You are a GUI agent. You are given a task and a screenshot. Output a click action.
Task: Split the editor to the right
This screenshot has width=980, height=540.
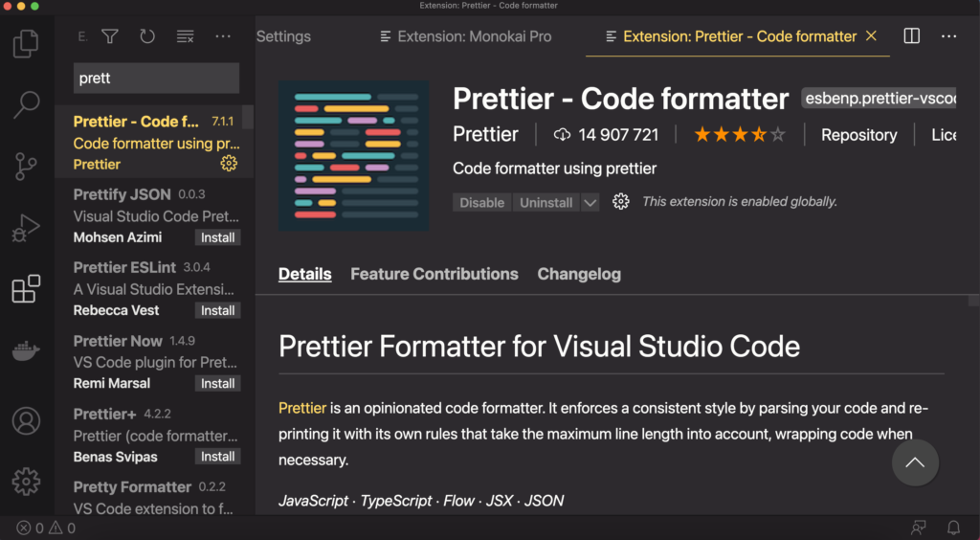[912, 36]
